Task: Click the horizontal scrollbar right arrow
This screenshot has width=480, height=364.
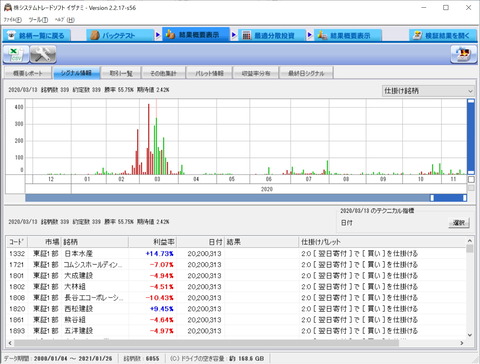Action: click(462, 343)
